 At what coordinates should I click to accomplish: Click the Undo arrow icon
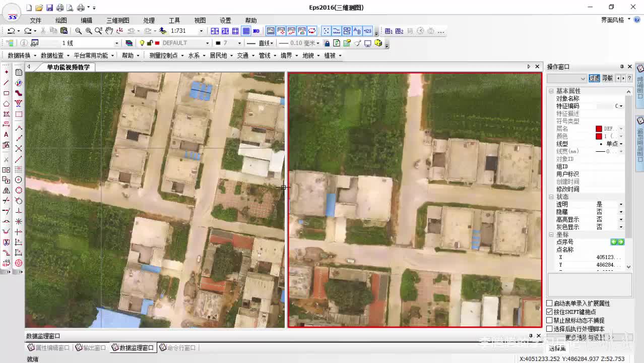point(11,31)
